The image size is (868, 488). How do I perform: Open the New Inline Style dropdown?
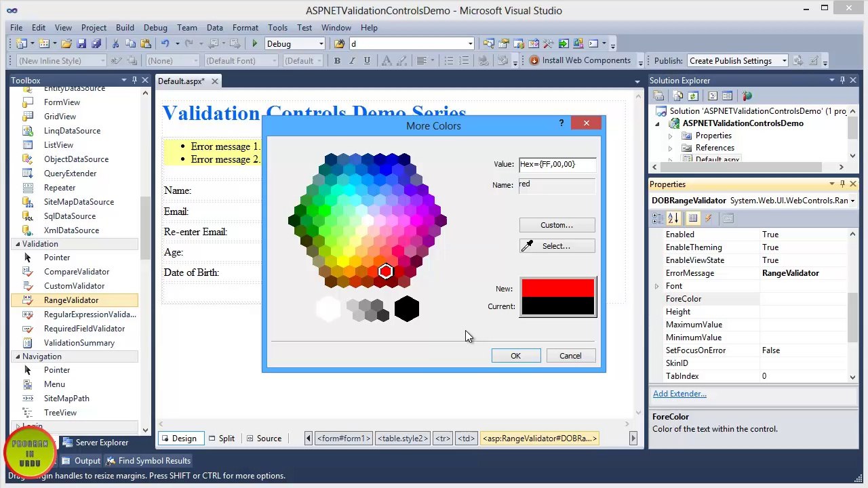pyautogui.click(x=102, y=61)
